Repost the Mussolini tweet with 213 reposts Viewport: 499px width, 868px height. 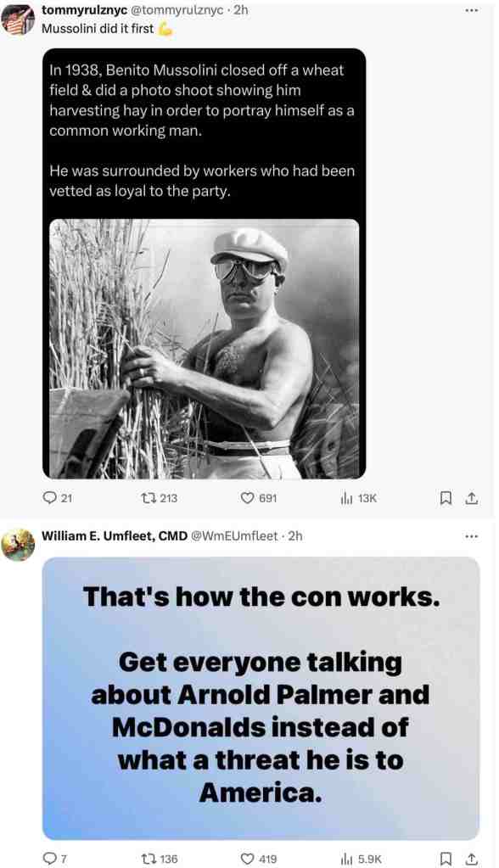tap(160, 498)
